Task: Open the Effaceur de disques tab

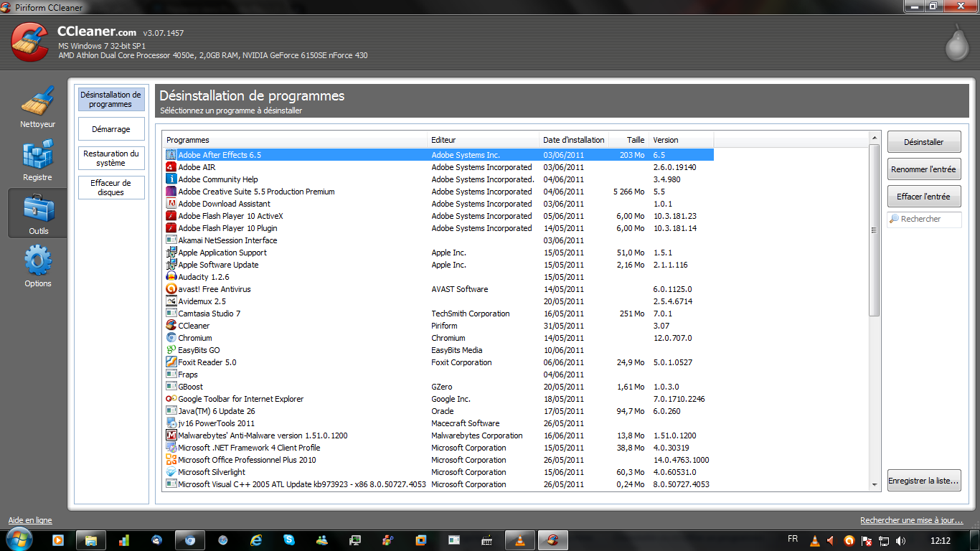Action: click(x=111, y=188)
